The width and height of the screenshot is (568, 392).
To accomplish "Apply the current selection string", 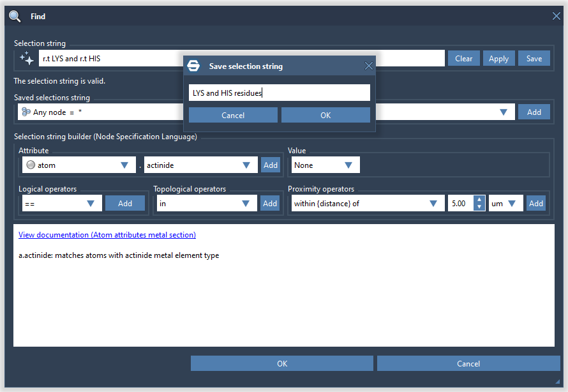I will pyautogui.click(x=498, y=58).
